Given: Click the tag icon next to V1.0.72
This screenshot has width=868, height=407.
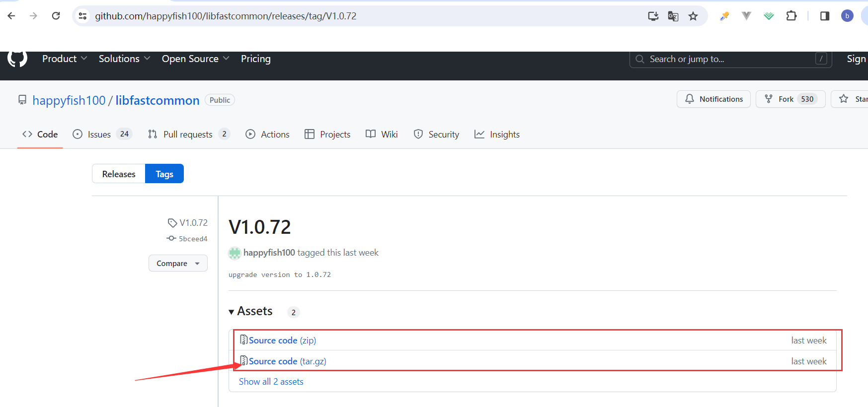Looking at the screenshot, I should click(172, 223).
